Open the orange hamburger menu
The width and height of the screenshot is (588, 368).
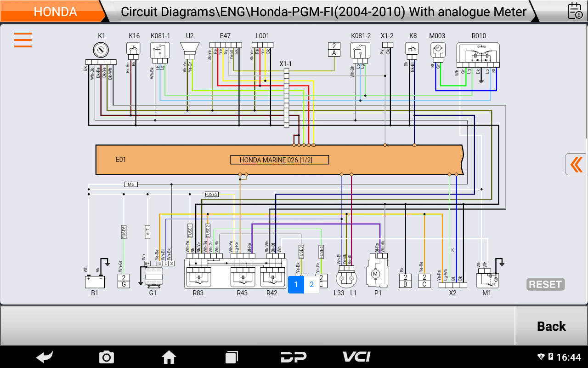[x=23, y=40]
